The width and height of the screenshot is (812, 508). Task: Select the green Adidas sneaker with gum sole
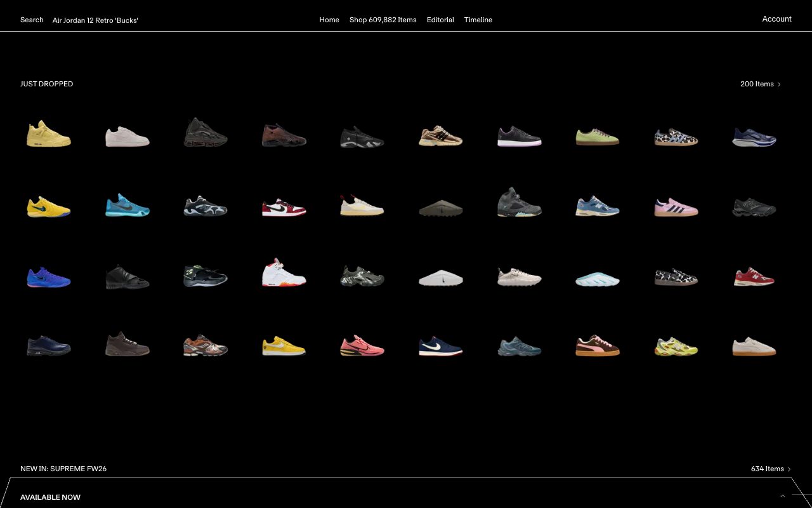pyautogui.click(x=598, y=137)
